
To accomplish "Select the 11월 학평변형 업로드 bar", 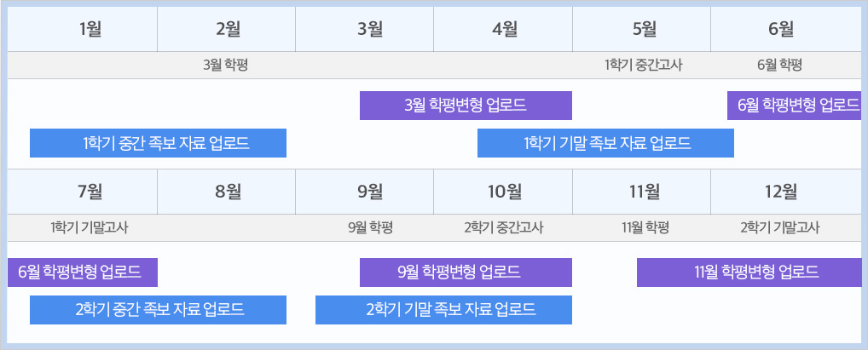I will (749, 273).
